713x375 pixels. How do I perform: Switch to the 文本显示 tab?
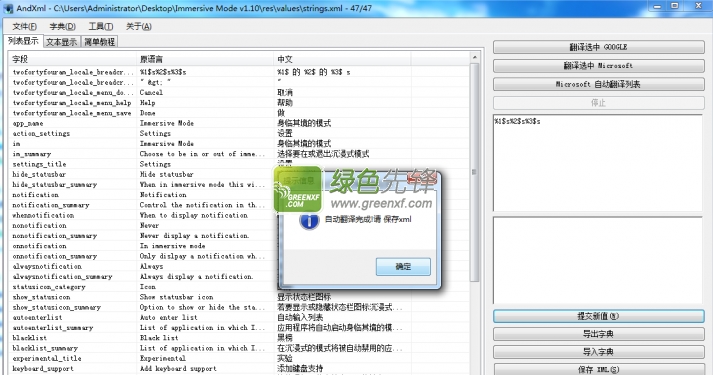[62, 42]
